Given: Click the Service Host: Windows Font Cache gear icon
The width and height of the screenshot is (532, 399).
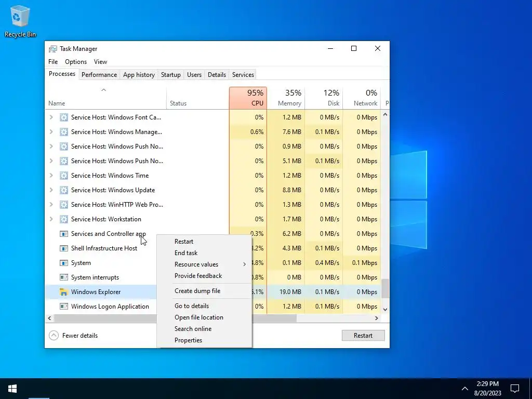Looking at the screenshot, I should coord(64,117).
